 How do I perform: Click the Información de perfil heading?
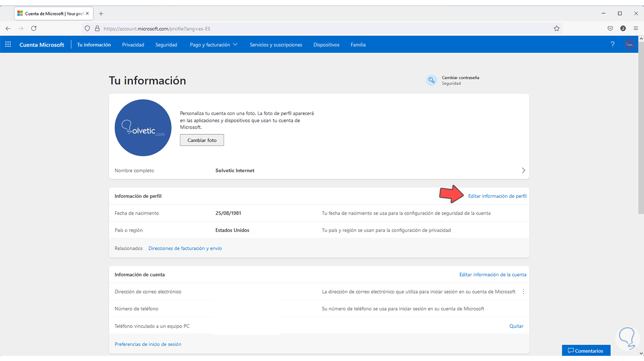[138, 196]
